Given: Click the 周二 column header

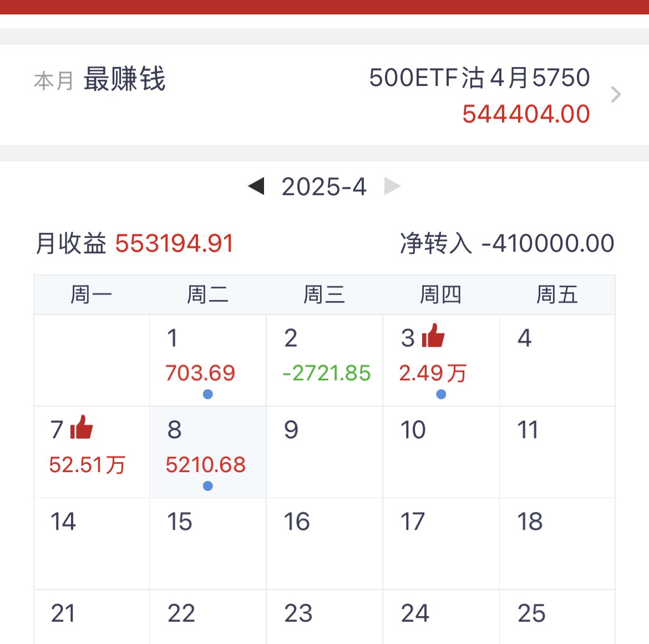Looking at the screenshot, I should (208, 295).
